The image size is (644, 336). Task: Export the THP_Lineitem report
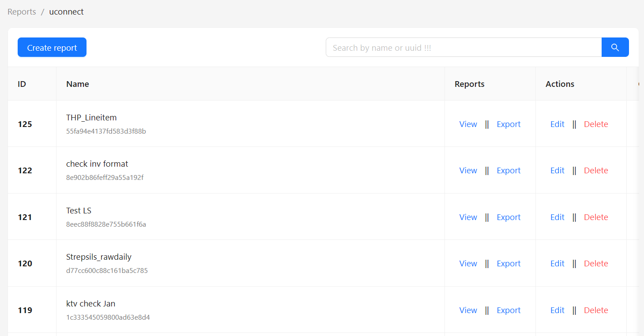[x=508, y=124]
